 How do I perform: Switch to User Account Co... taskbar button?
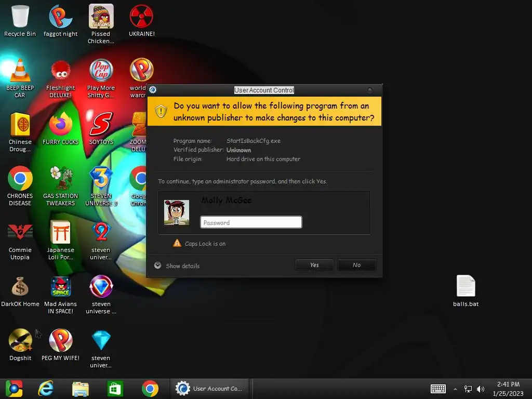(210, 389)
